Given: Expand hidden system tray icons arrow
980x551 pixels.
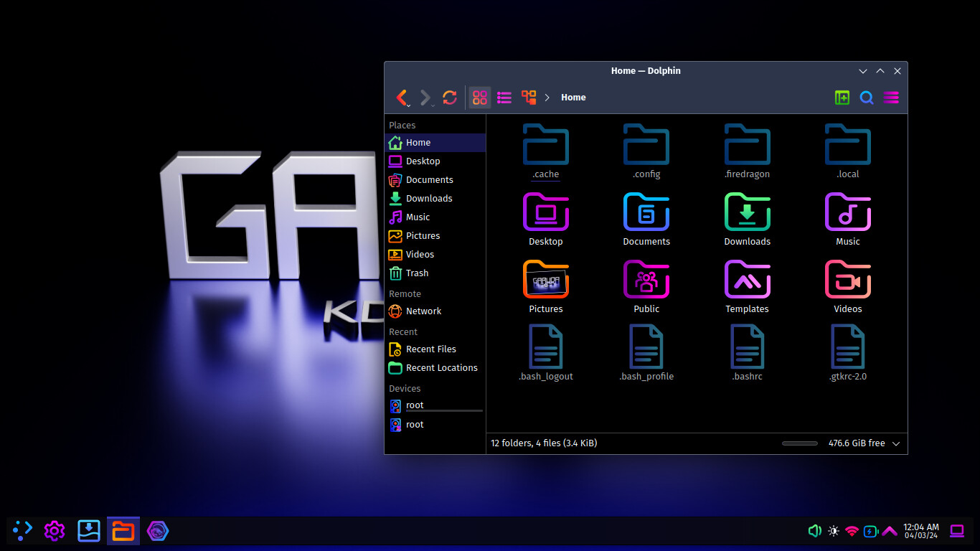Looking at the screenshot, I should click(x=890, y=531).
